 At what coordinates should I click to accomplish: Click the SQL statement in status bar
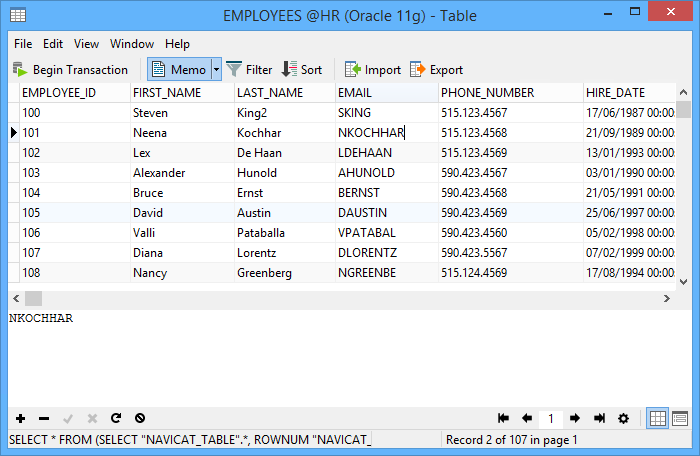click(190, 440)
